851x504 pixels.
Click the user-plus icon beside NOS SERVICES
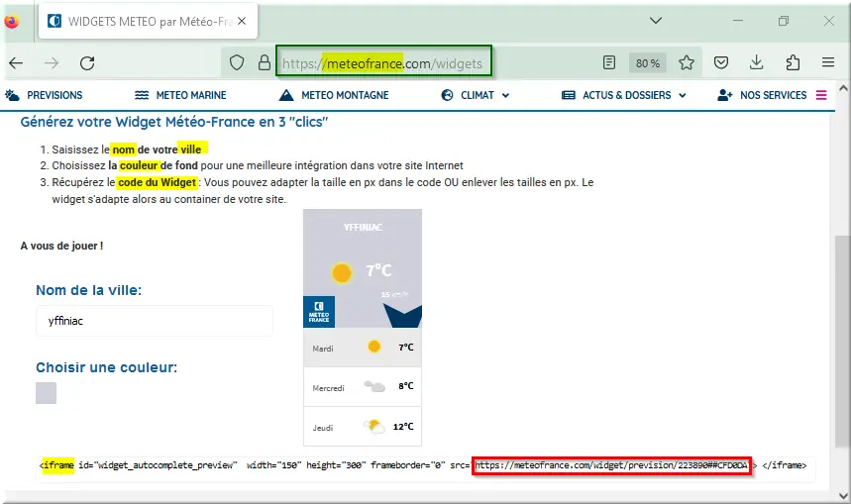pyautogui.click(x=724, y=95)
